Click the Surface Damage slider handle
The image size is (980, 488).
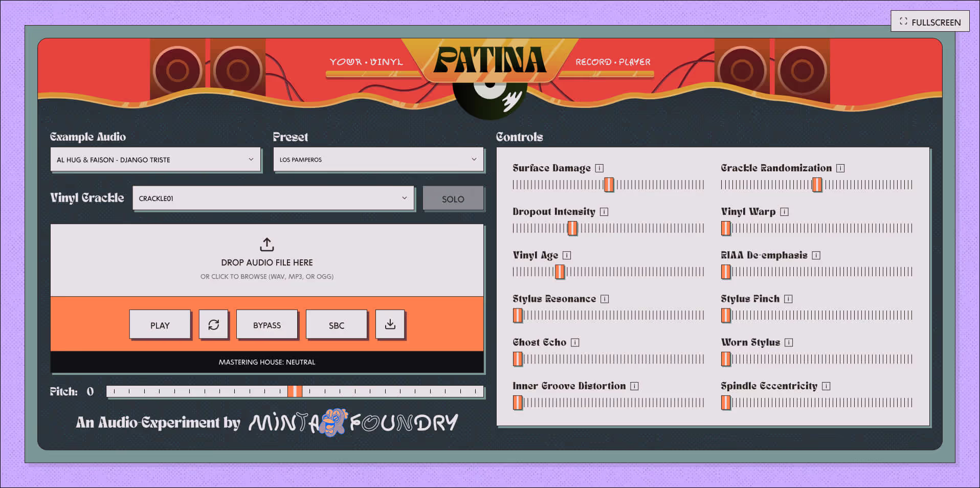coord(609,185)
